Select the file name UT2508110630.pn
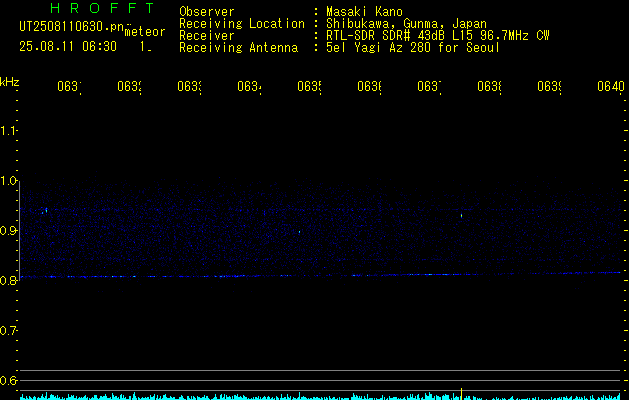 click(71, 27)
